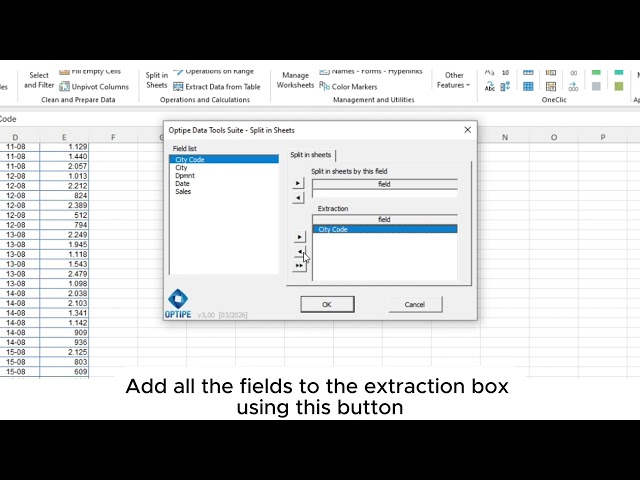Select column O header
This screenshot has width=640, height=480.
[x=554, y=138]
